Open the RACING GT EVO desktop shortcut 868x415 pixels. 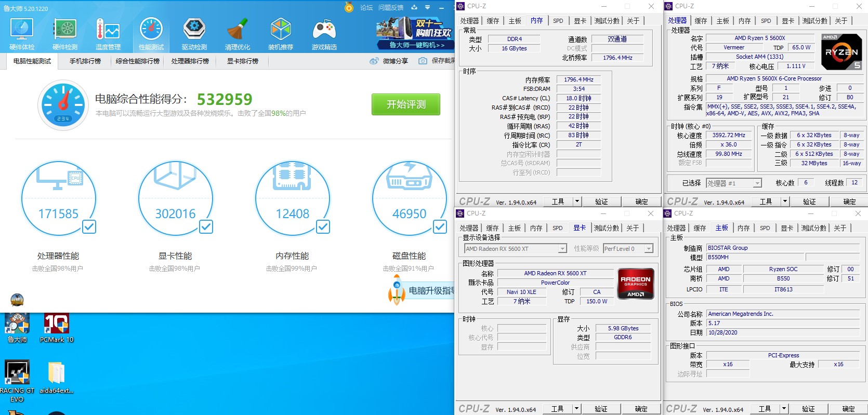[x=17, y=381]
